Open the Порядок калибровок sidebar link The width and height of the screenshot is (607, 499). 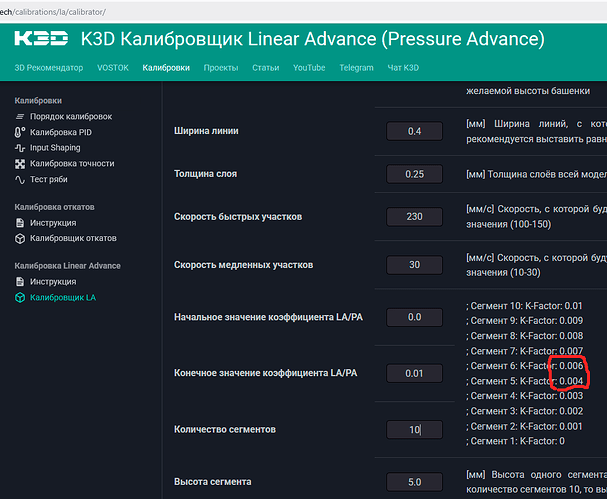point(71,117)
